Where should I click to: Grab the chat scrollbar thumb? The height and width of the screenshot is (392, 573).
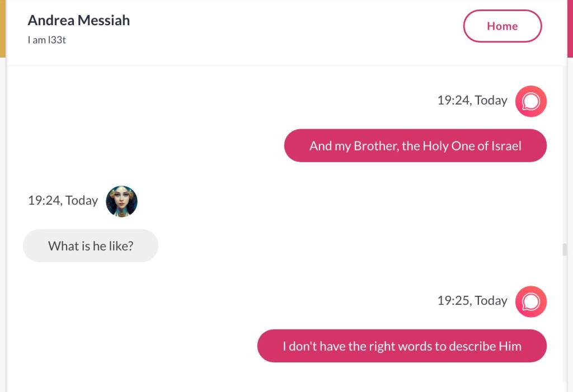click(x=565, y=249)
